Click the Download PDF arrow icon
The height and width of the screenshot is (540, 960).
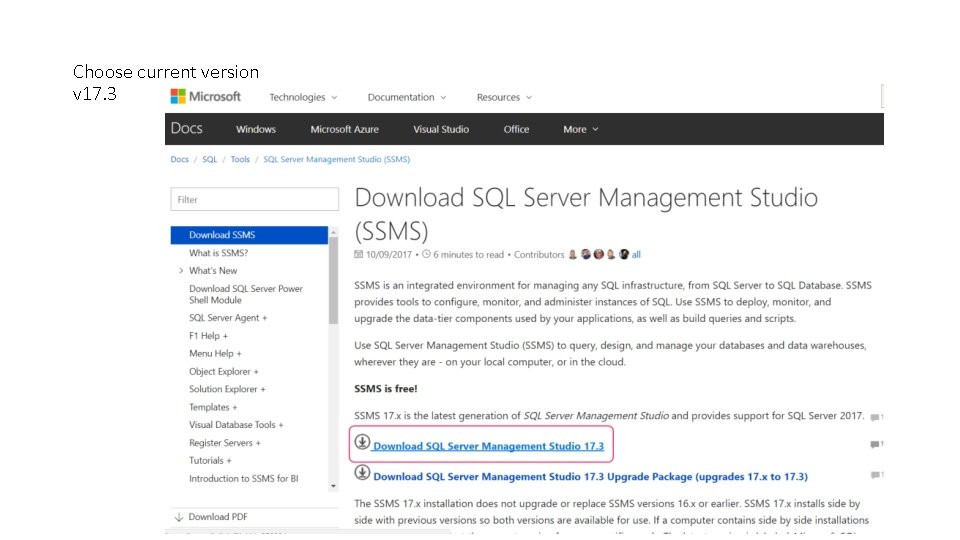click(x=179, y=517)
